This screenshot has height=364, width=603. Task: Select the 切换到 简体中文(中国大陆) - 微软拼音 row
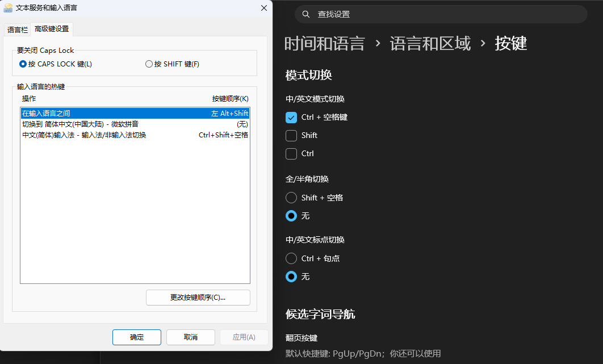[135, 124]
